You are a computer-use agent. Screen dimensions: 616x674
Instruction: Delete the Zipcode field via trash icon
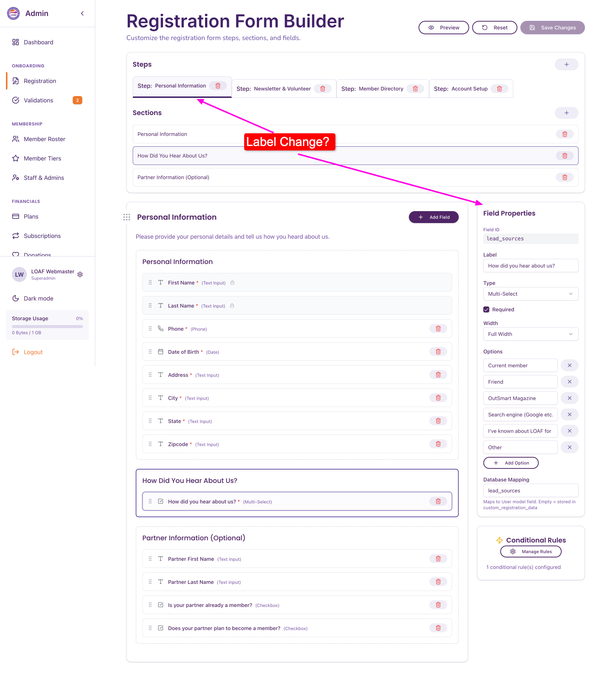pyautogui.click(x=438, y=444)
